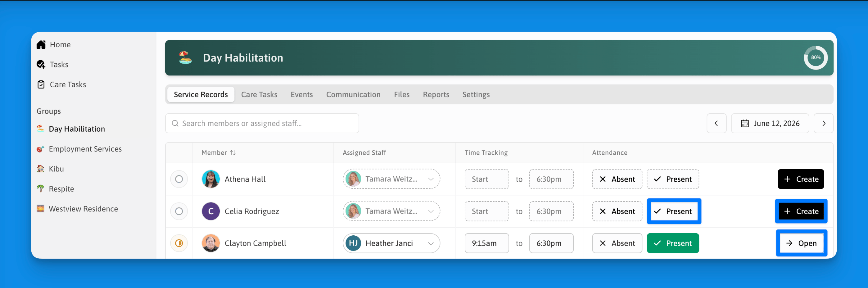Click Celia Rodriguez's purple C avatar

(211, 211)
